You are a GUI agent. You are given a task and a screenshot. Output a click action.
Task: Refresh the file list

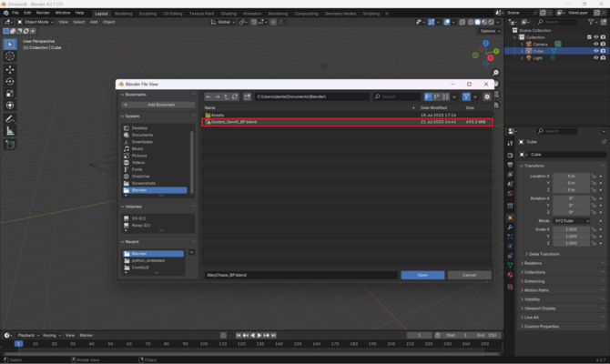235,96
